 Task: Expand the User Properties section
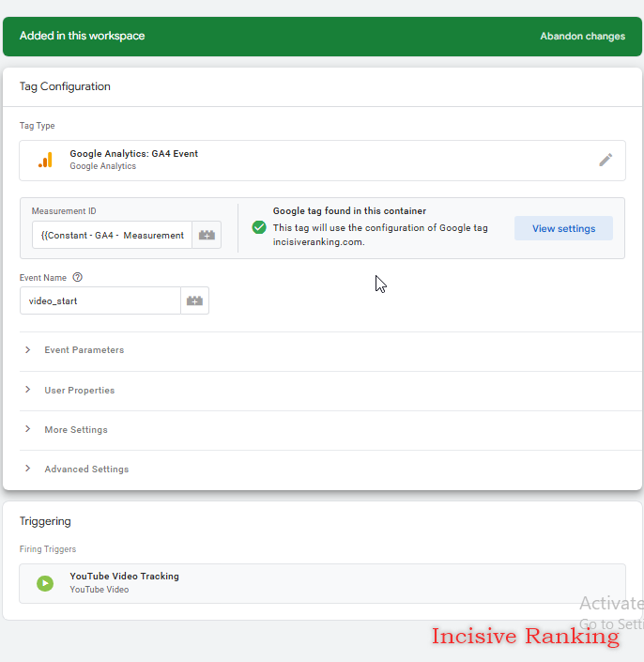(330, 390)
